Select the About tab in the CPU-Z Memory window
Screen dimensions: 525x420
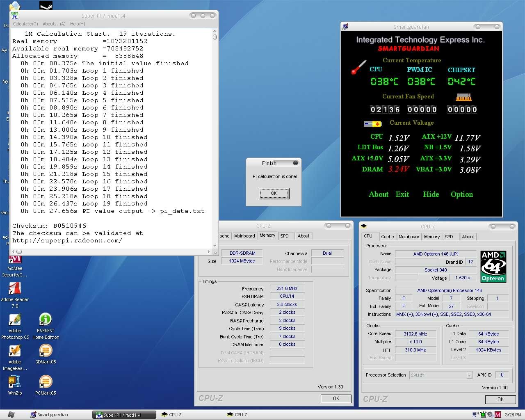304,236
